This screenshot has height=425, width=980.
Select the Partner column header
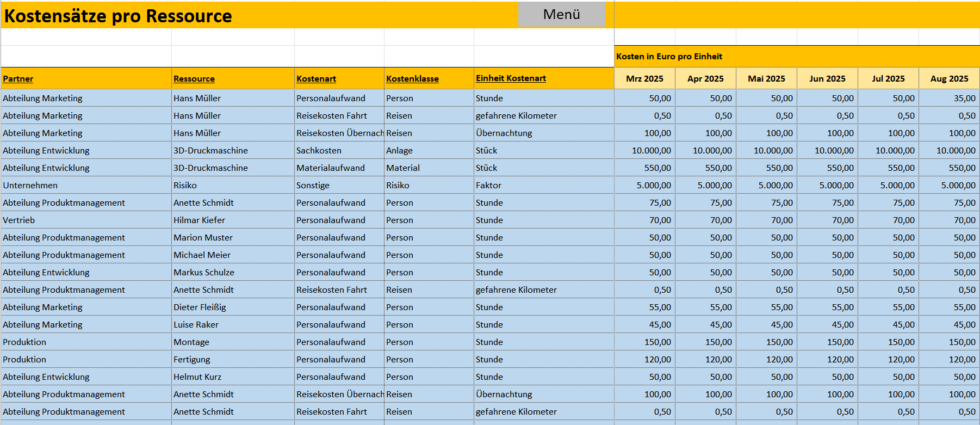click(86, 78)
